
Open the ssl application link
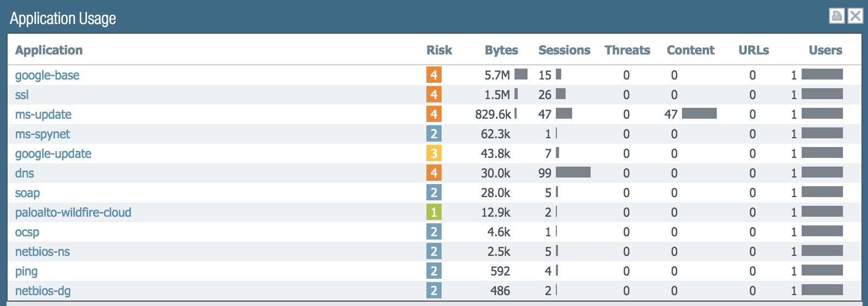click(22, 95)
